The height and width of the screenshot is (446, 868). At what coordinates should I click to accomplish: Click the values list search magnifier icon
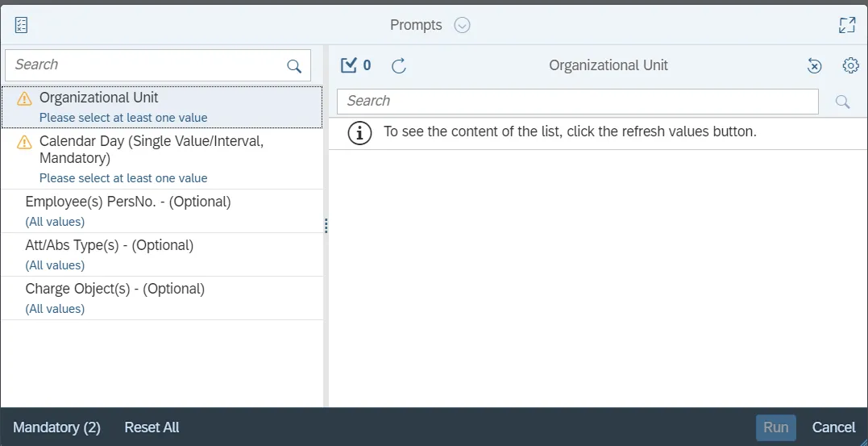click(842, 102)
